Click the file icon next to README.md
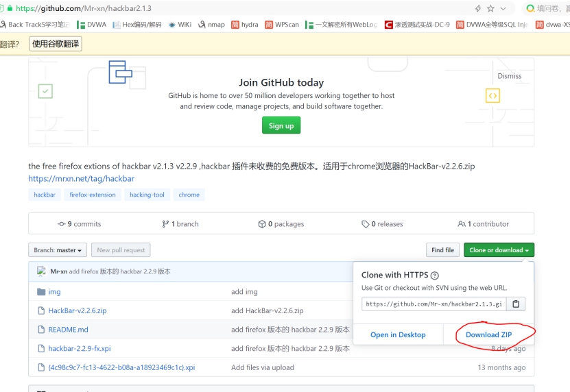This screenshot has width=570, height=392. click(x=41, y=330)
